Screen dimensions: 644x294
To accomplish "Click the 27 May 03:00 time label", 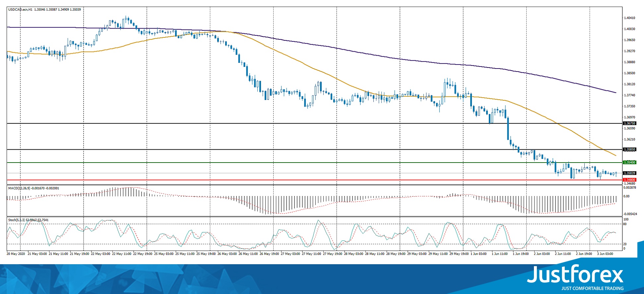I will [x=290, y=254].
